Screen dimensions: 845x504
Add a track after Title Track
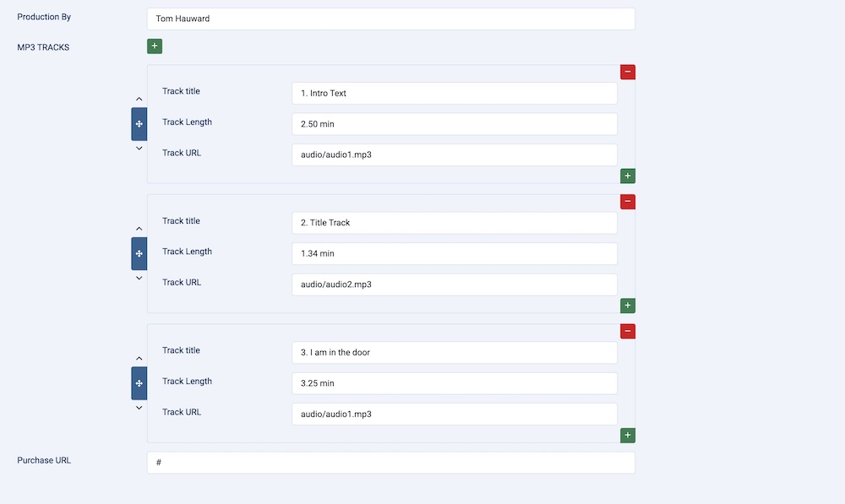[628, 306]
